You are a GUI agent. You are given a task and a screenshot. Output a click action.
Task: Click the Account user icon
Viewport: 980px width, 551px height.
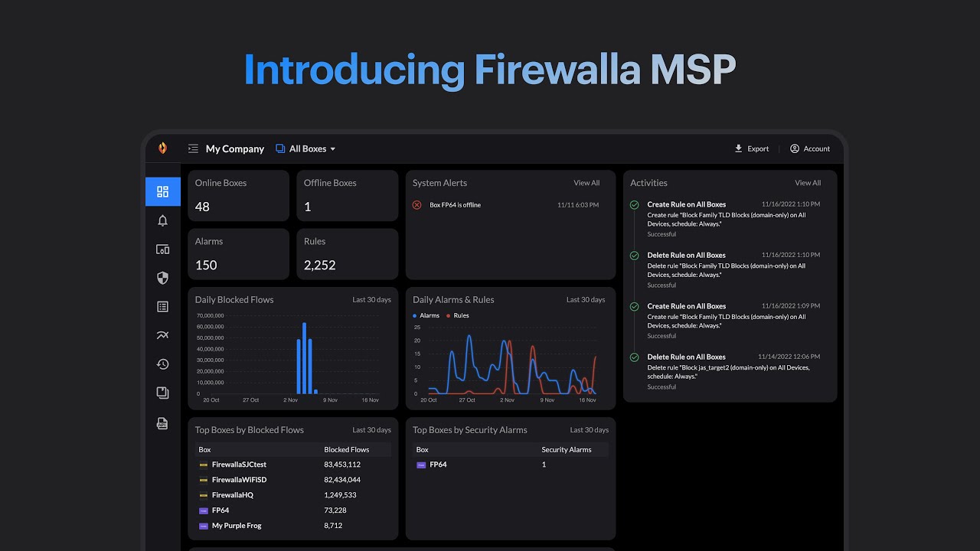click(x=795, y=148)
